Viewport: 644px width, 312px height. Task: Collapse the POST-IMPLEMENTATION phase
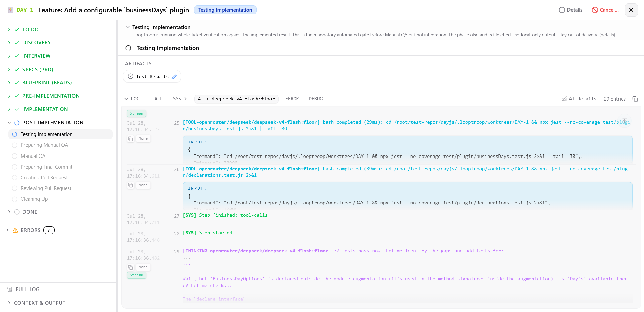[9, 123]
